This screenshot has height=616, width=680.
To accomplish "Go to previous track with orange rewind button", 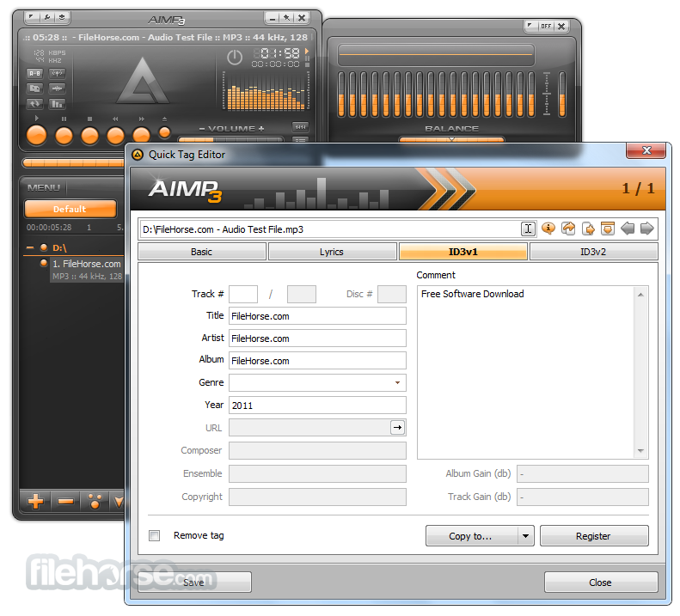I will click(x=115, y=136).
